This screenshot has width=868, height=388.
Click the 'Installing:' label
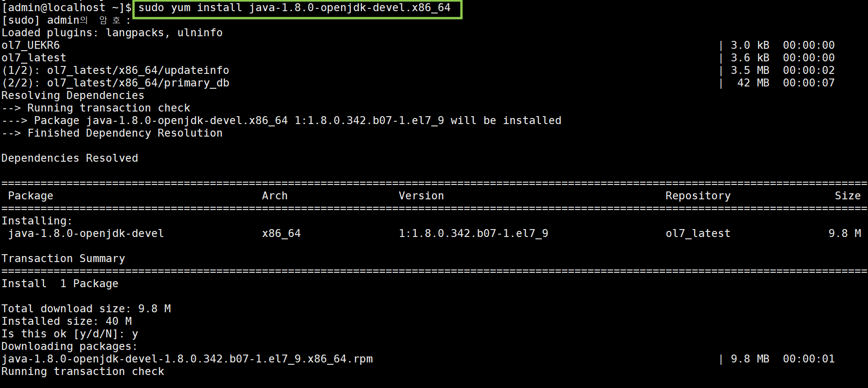click(x=37, y=221)
